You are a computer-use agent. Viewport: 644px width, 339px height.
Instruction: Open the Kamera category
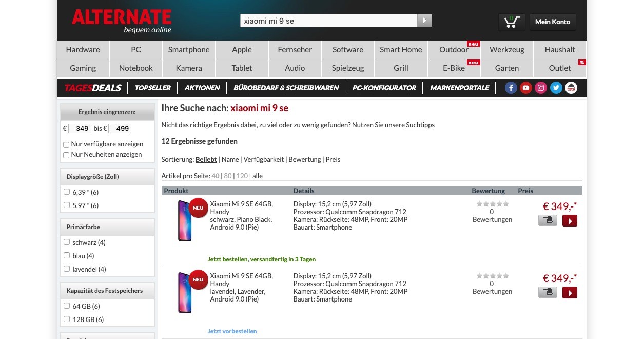[189, 68]
